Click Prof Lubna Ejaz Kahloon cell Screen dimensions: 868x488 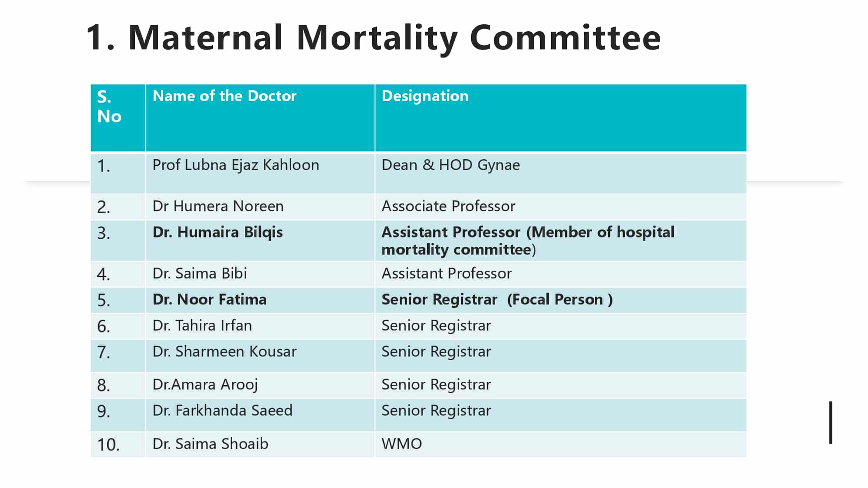pyautogui.click(x=260, y=174)
